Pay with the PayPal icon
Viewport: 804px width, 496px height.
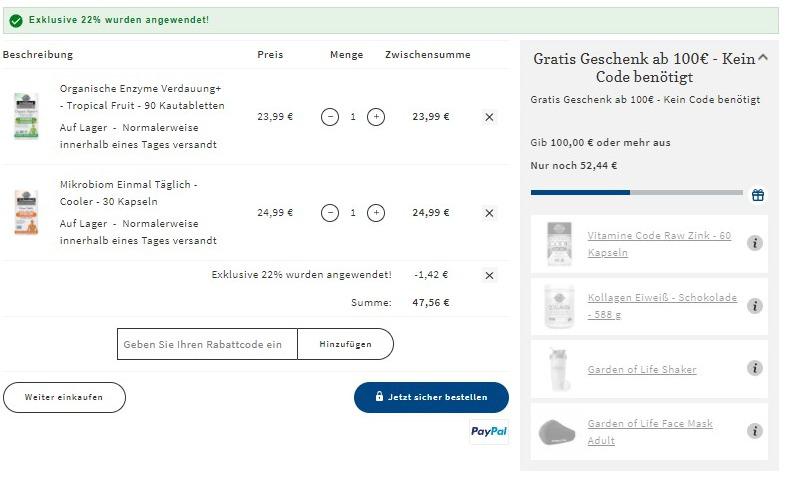pyautogui.click(x=489, y=432)
